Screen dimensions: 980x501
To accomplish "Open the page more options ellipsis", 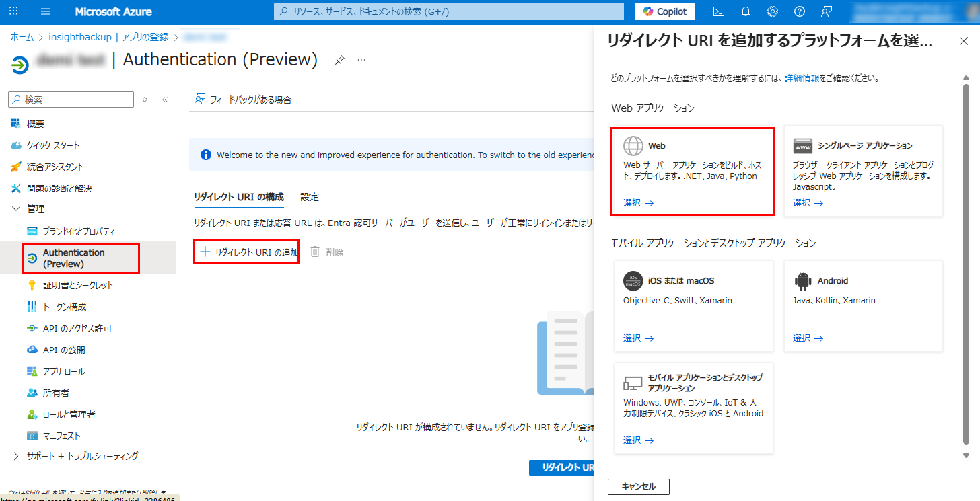I will point(361,60).
